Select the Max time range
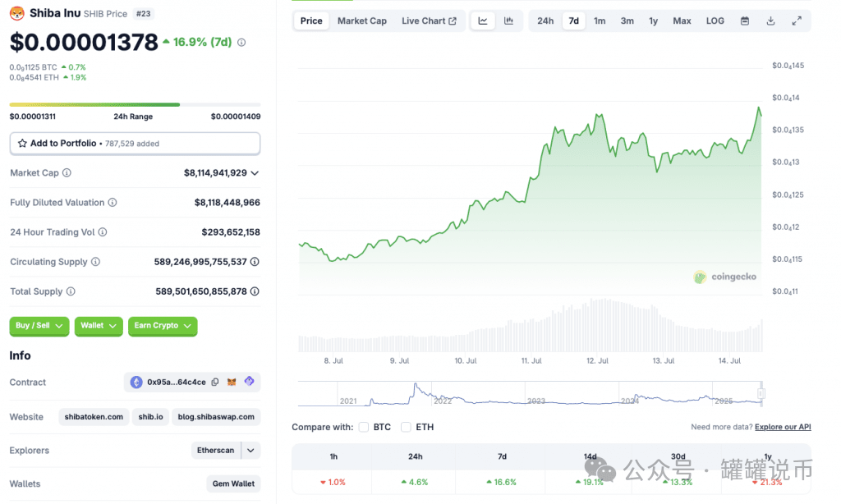 [682, 21]
